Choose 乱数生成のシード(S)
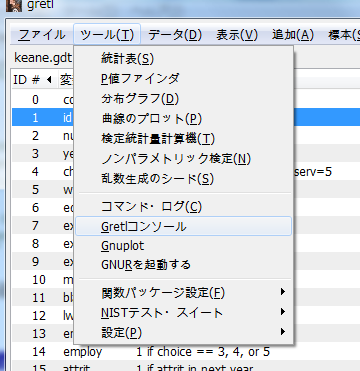360x371 pixels. 183,179
